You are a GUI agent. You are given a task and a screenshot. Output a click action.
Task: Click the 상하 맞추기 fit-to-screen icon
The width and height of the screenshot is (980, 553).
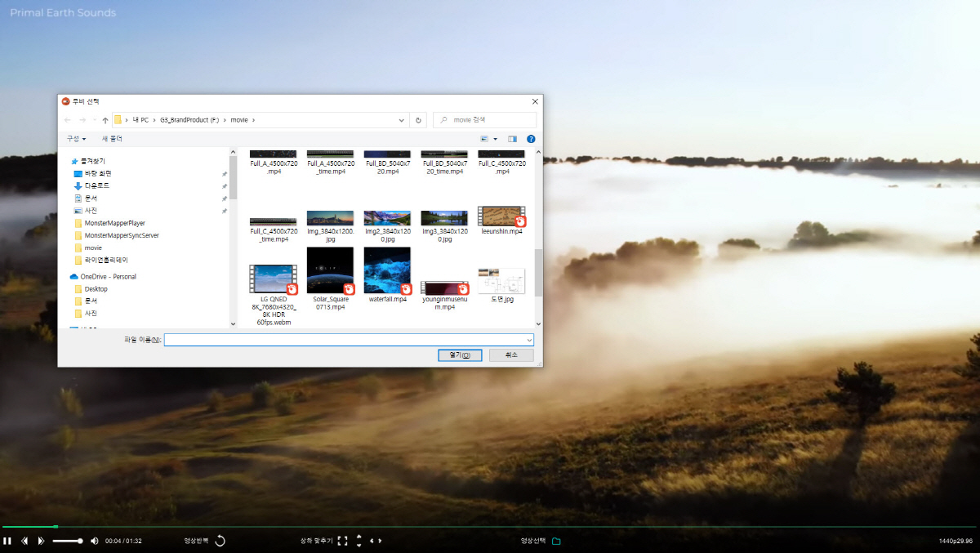tap(342, 541)
